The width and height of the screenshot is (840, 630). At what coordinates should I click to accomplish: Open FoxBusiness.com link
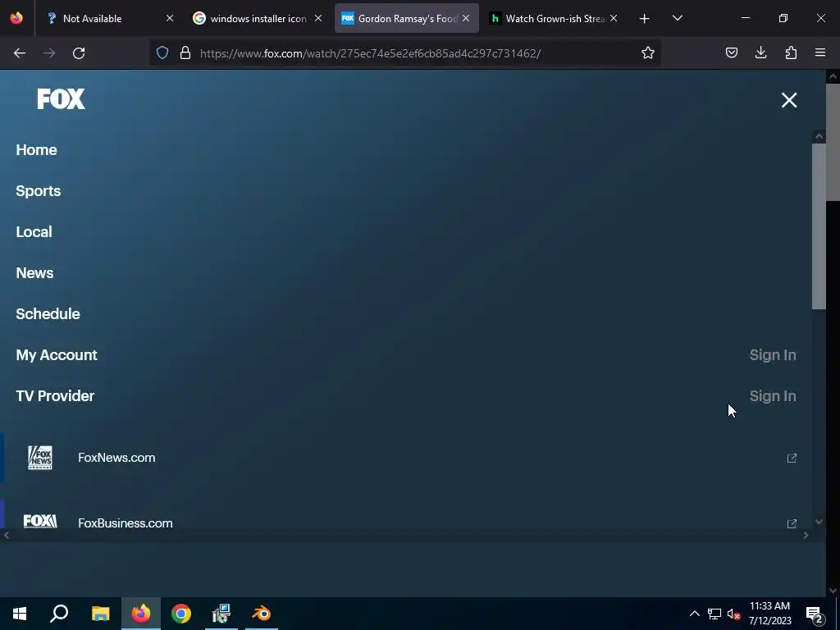pos(126,523)
